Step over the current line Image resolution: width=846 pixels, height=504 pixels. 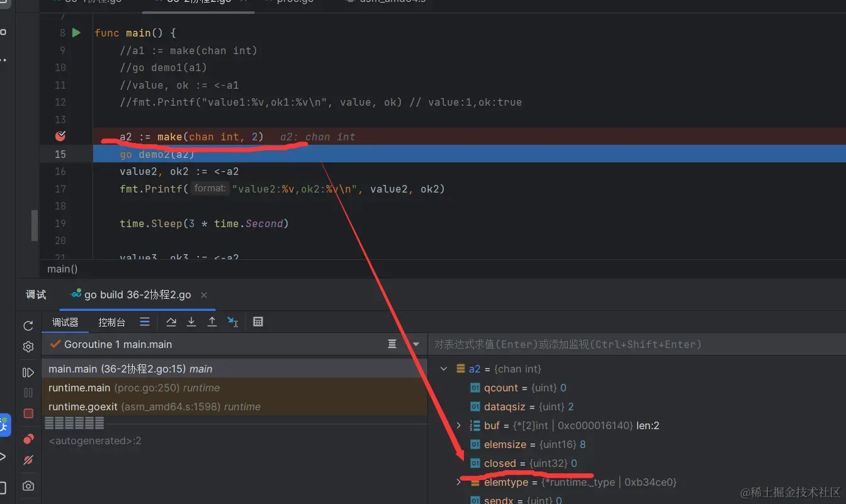click(x=171, y=322)
